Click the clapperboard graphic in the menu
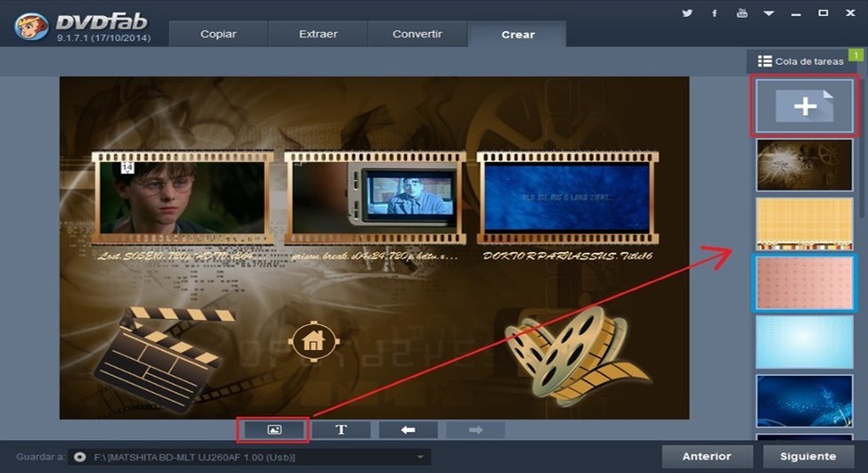Image resolution: width=868 pixels, height=473 pixels. click(x=165, y=359)
